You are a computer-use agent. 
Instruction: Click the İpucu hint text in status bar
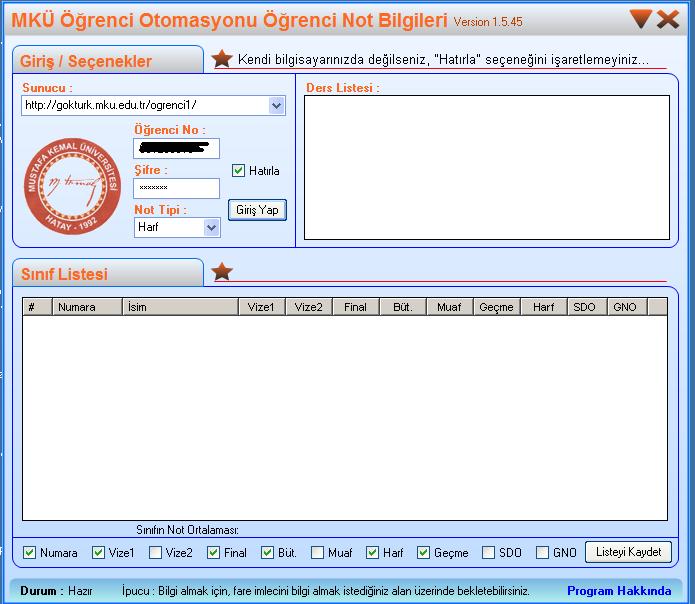326,591
